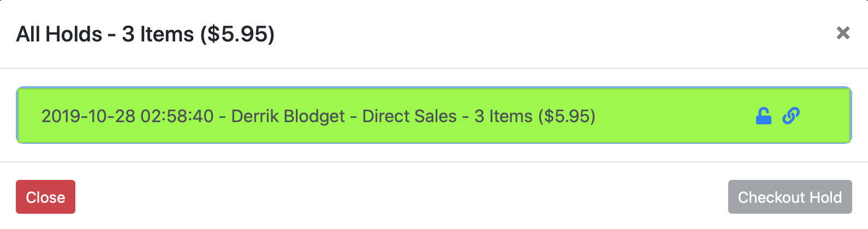Check out the selected hold
This screenshot has width=868, height=229.
pos(790,197)
